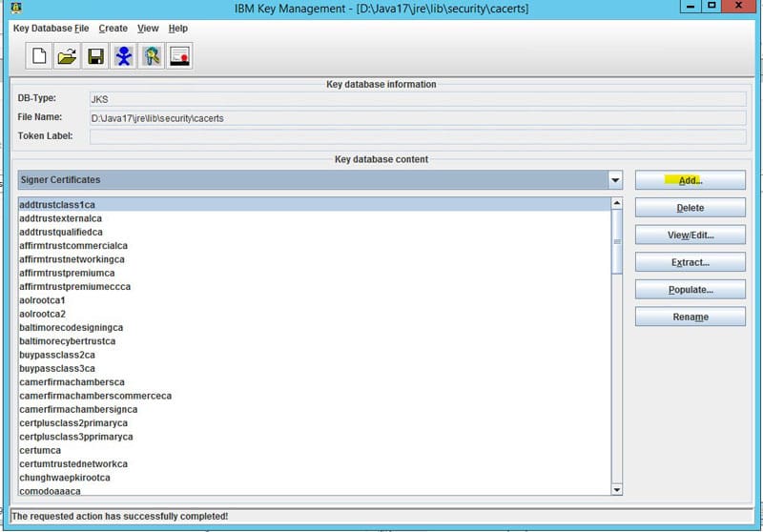Click the Delete button
763x532 pixels.
[x=690, y=208]
